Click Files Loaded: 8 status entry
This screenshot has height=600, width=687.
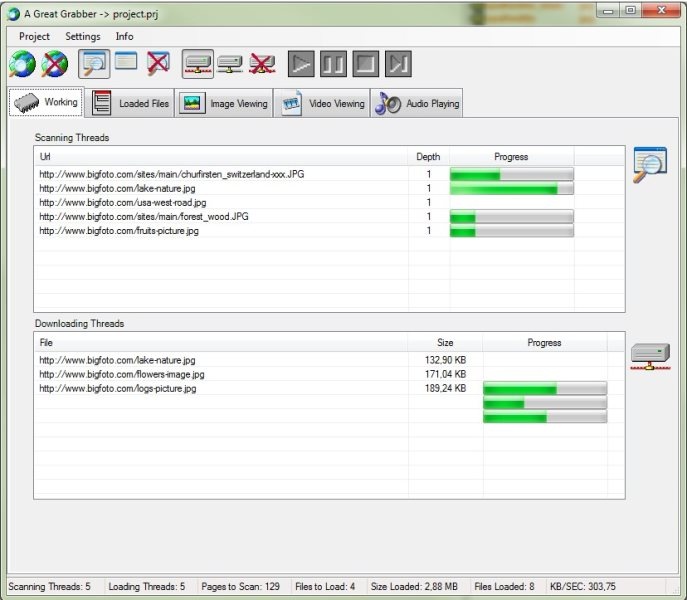coord(504,586)
